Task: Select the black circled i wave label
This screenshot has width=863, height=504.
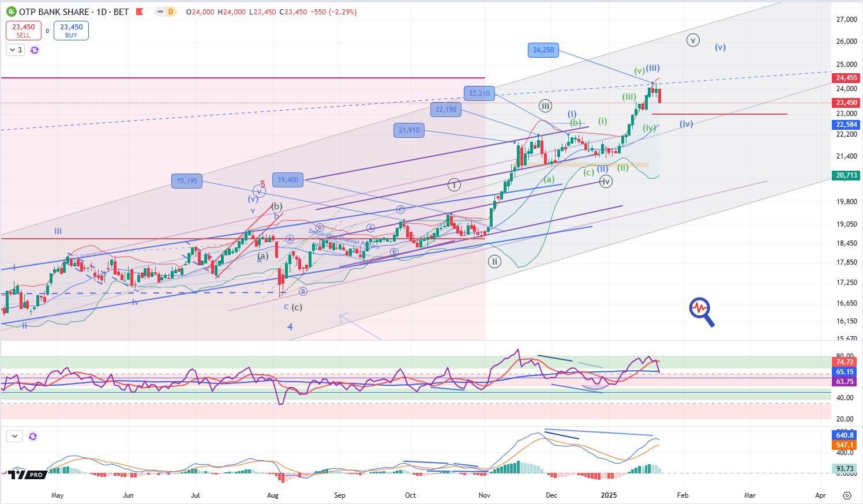Action: pos(454,185)
